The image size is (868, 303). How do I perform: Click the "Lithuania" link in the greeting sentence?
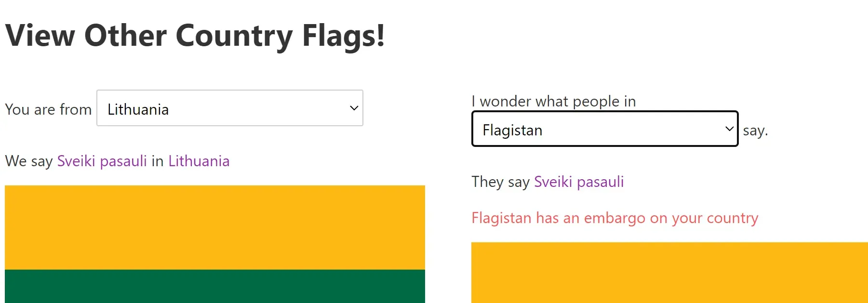point(199,161)
